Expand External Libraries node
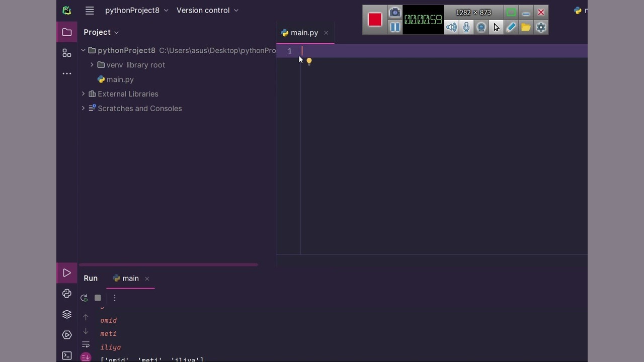 click(x=84, y=94)
